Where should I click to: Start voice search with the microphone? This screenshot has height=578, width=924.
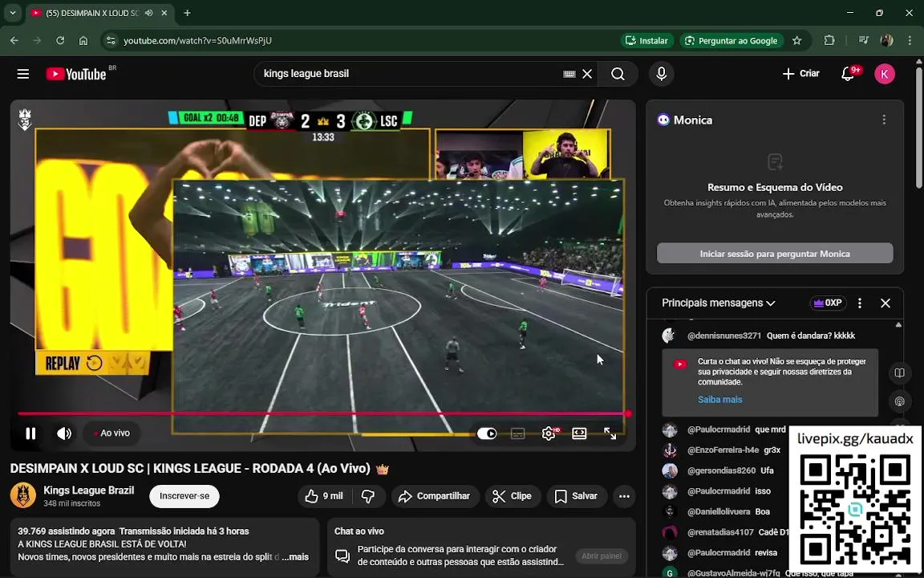pos(661,74)
